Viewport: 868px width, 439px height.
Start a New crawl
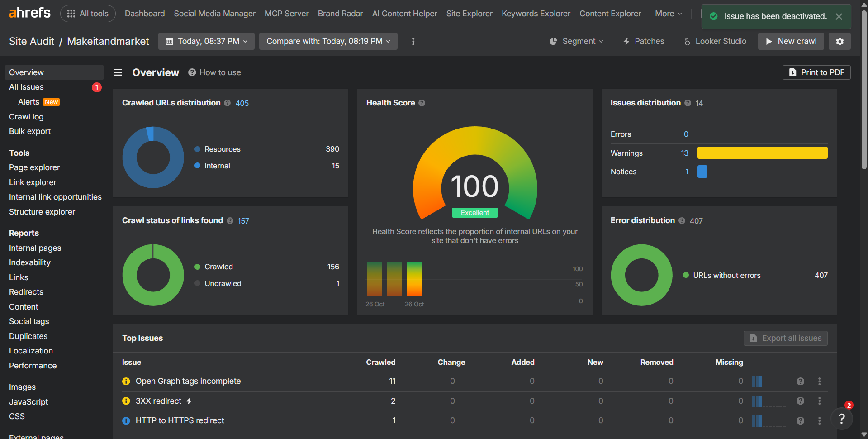(x=791, y=41)
